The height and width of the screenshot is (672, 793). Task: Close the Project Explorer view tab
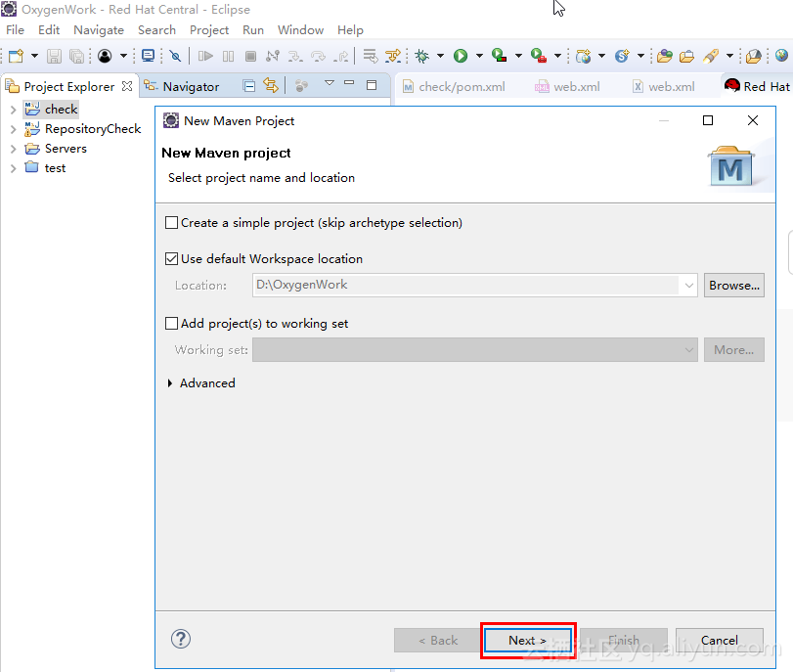[127, 86]
